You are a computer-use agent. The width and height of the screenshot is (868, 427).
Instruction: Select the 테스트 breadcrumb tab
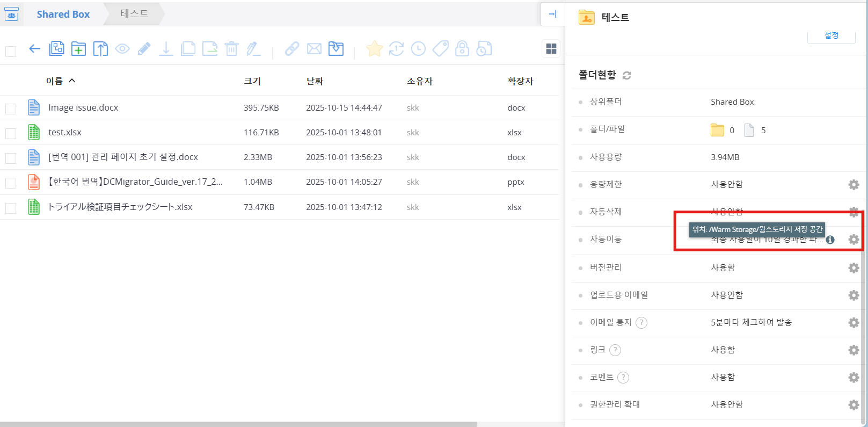coord(134,14)
